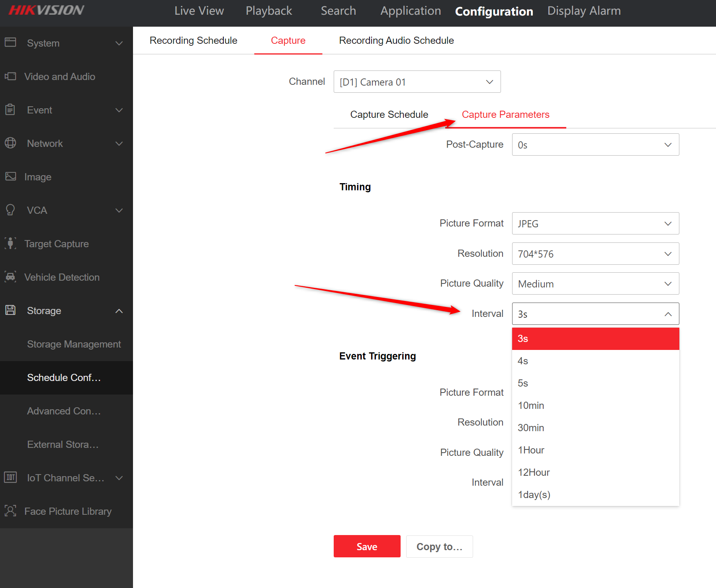
Task: Click the Copy to… button
Action: pyautogui.click(x=439, y=546)
